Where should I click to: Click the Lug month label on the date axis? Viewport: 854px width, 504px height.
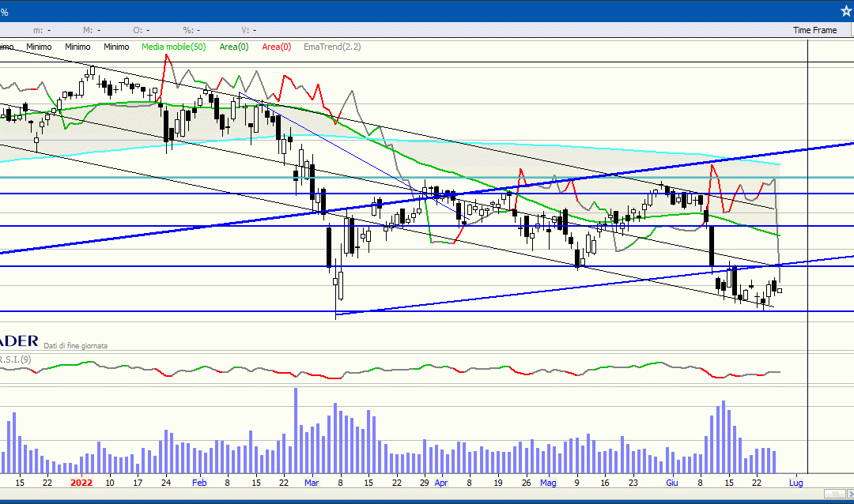coord(796,483)
